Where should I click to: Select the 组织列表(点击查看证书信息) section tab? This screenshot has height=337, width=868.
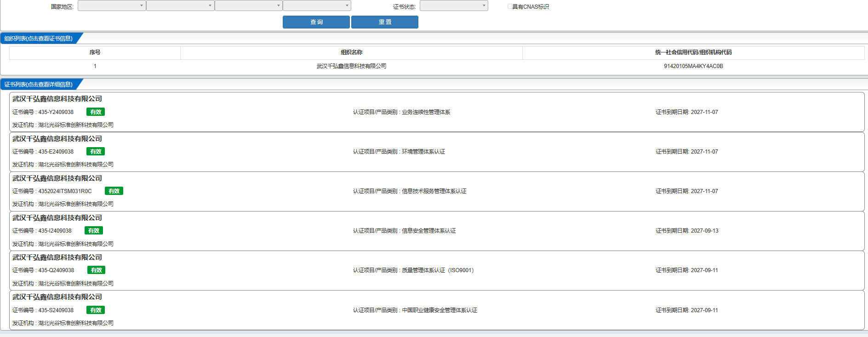point(39,38)
